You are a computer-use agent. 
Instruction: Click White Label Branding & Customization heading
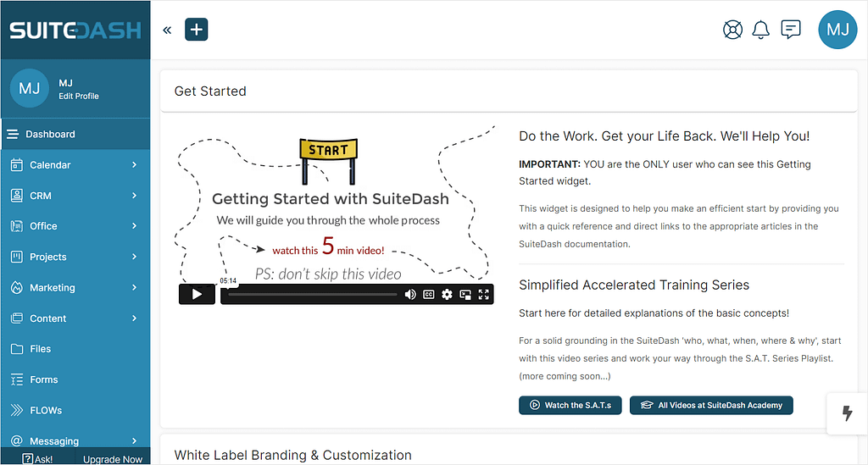pyautogui.click(x=292, y=455)
